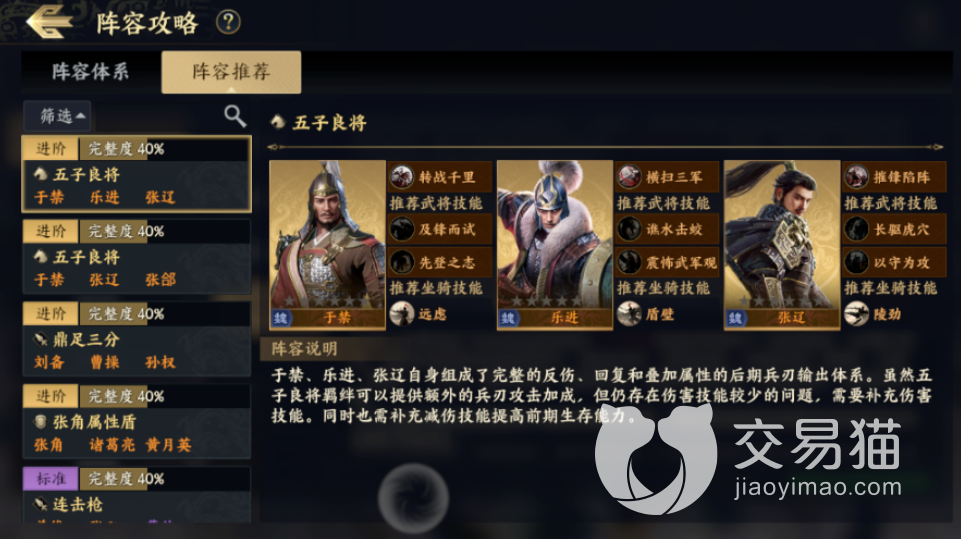Open the 张辽 general portrait

click(782, 245)
